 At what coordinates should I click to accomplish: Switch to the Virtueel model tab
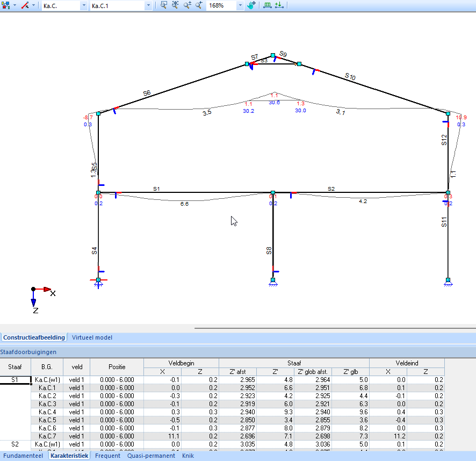92,337
